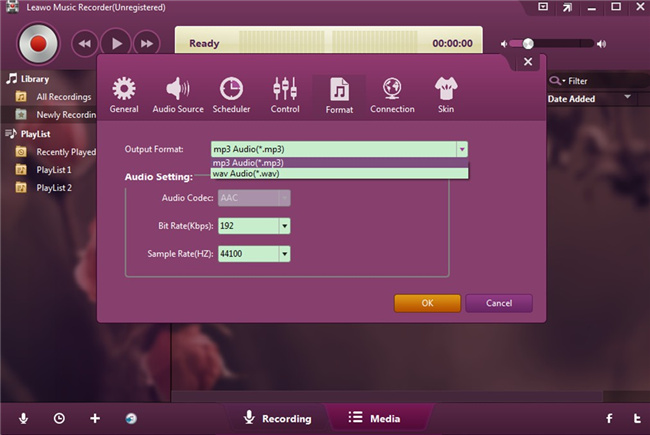
Task: Open the Twitter share icon
Action: [637, 418]
